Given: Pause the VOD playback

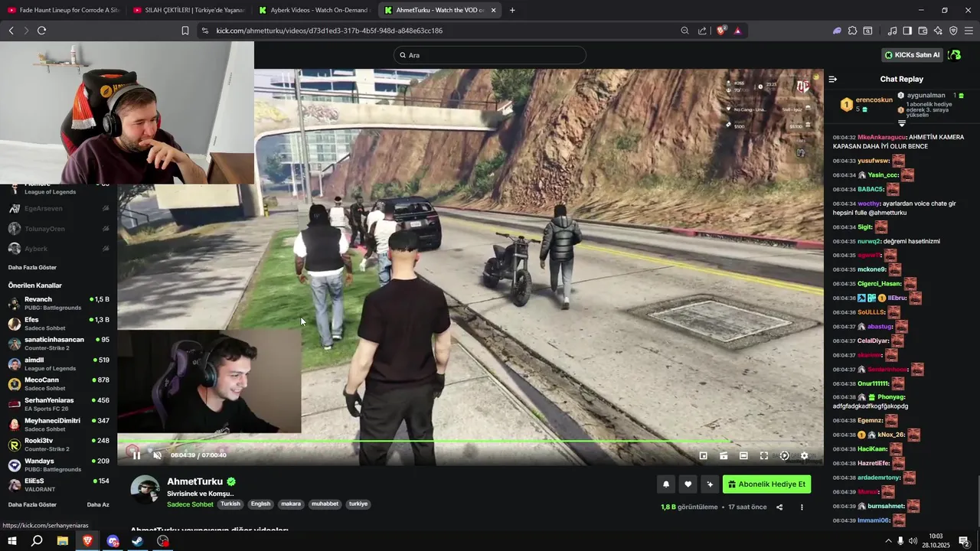Looking at the screenshot, I should pyautogui.click(x=136, y=455).
